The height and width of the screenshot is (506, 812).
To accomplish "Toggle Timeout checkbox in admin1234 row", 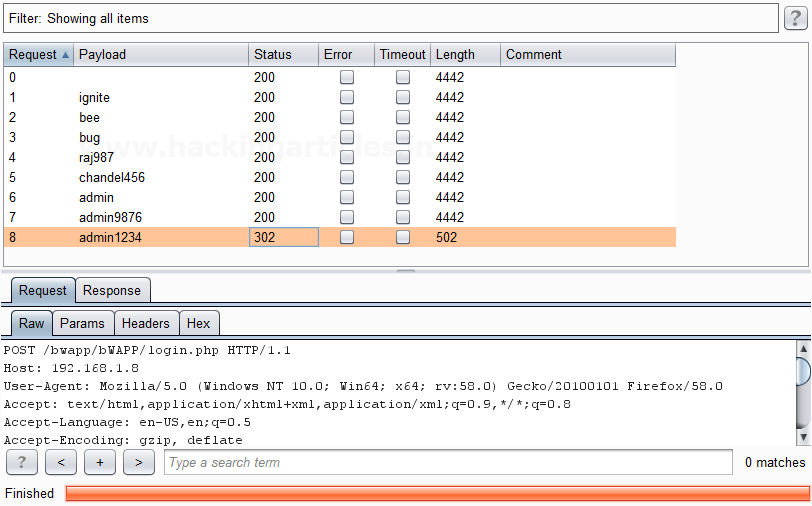I will coord(403,237).
